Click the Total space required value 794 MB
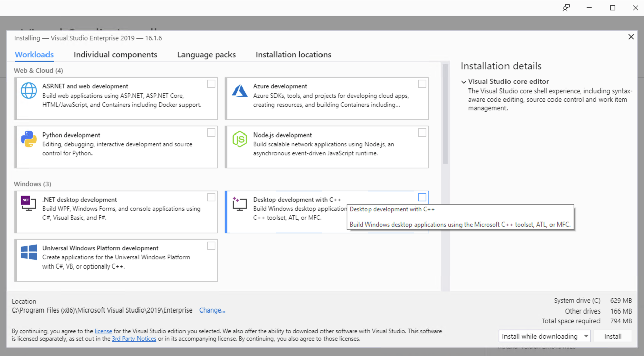Screen dimensions: 644x356 (x=622, y=321)
